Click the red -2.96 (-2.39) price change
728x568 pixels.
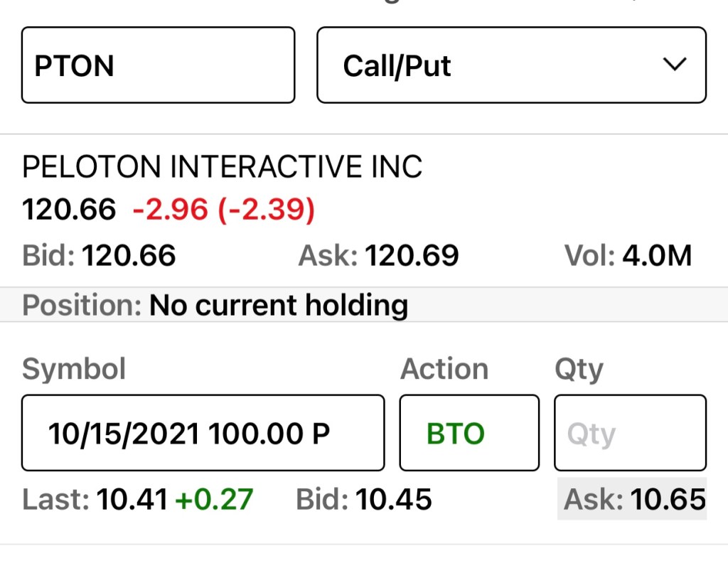point(223,210)
